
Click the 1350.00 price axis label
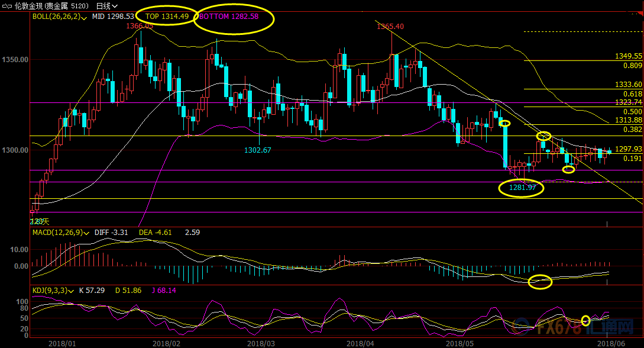pos(15,60)
